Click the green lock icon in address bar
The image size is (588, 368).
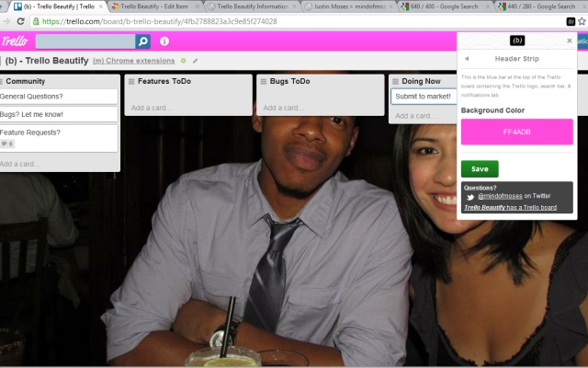[36, 21]
